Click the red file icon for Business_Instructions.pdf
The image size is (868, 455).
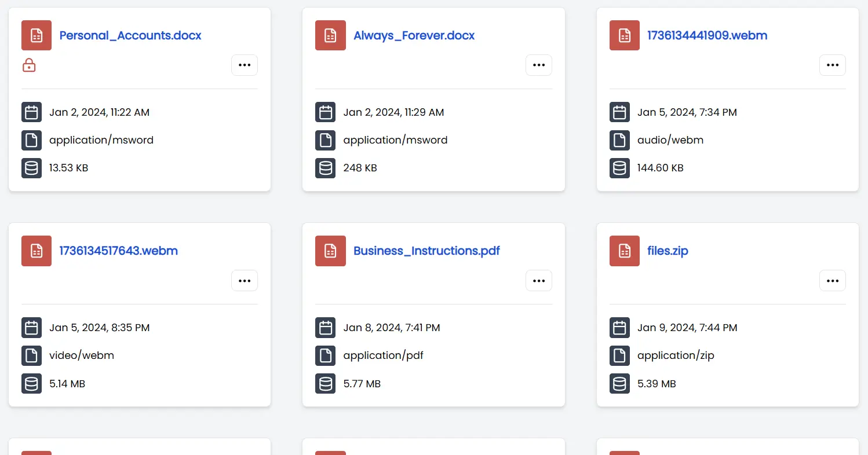[330, 251]
